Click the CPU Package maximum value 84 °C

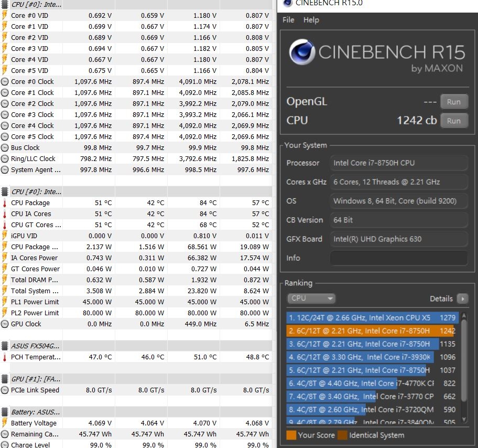(x=208, y=202)
